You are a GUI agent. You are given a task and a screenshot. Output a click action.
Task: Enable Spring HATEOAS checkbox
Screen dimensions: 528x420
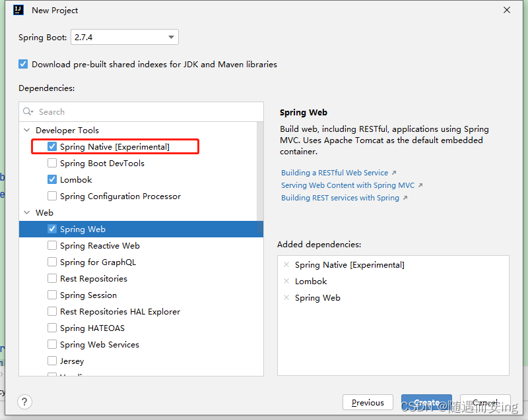[52, 328]
